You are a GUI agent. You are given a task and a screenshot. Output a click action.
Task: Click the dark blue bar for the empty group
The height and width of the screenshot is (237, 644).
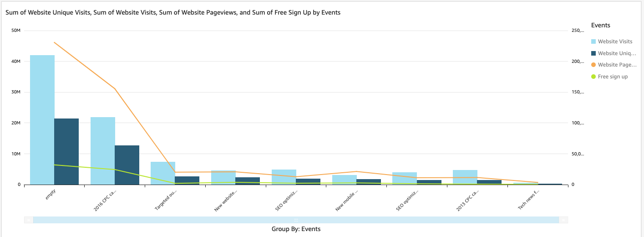pyautogui.click(x=66, y=151)
